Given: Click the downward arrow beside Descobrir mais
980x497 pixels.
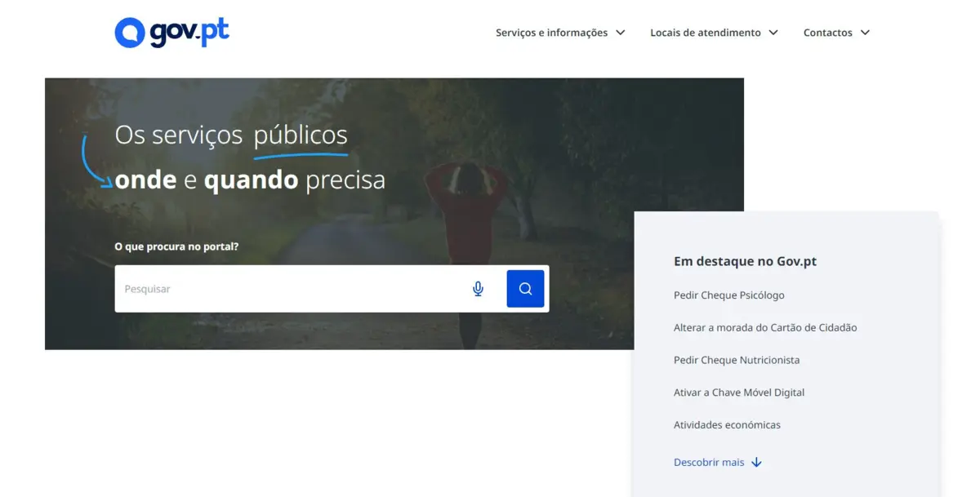Looking at the screenshot, I should click(755, 462).
